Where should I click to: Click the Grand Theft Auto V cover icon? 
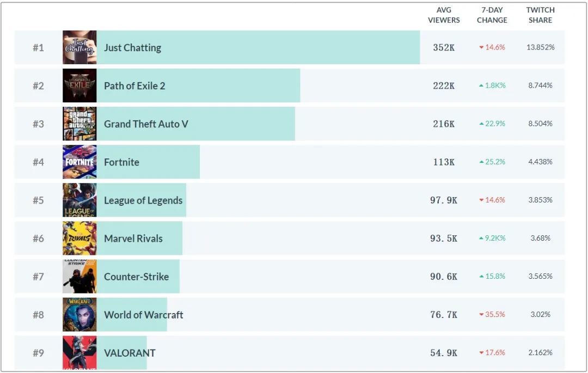(79, 124)
